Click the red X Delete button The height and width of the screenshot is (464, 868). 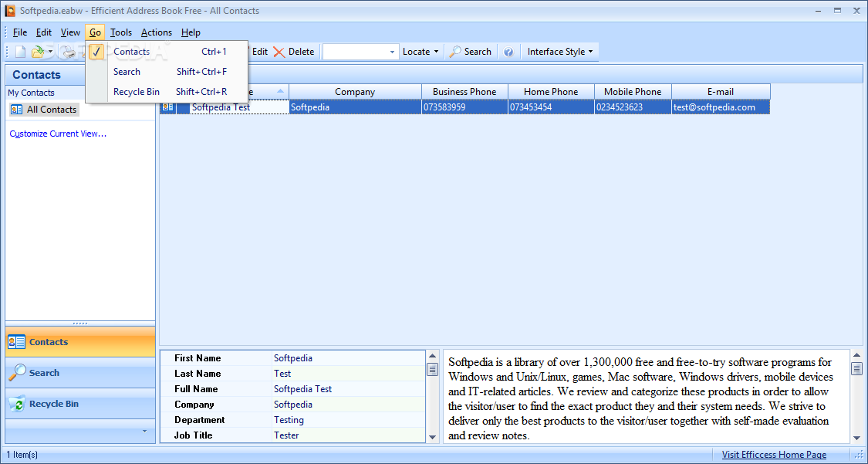pyautogui.click(x=294, y=52)
